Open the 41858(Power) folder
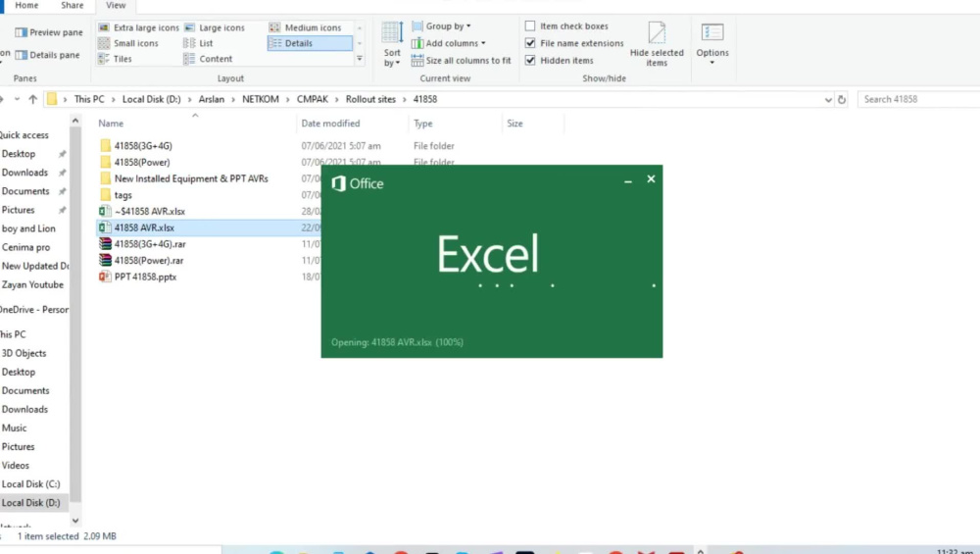This screenshot has width=980, height=554. point(142,162)
